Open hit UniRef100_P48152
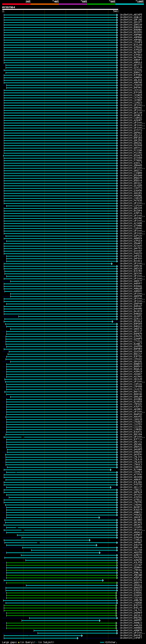Viewport: 146px width, 644px height. coord(131,515)
